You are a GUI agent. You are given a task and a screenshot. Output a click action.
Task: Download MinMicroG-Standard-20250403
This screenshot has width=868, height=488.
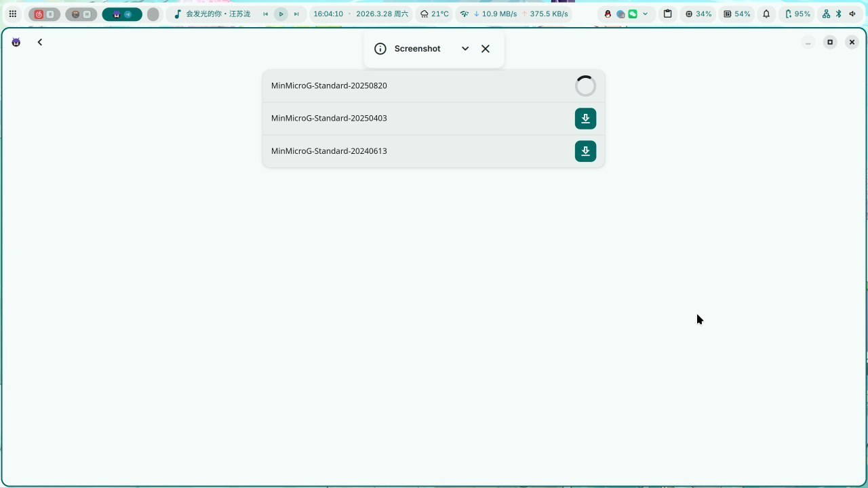point(585,119)
